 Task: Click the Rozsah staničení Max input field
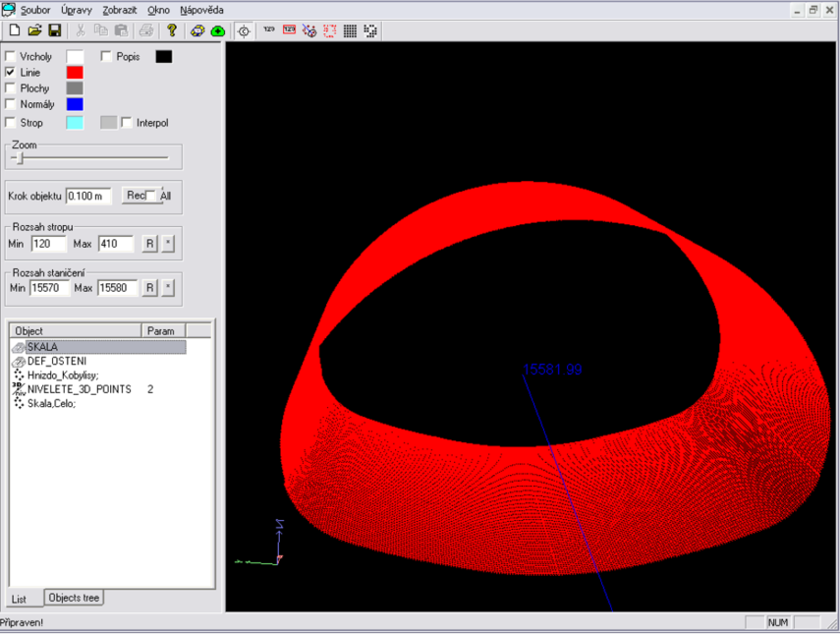coord(117,288)
